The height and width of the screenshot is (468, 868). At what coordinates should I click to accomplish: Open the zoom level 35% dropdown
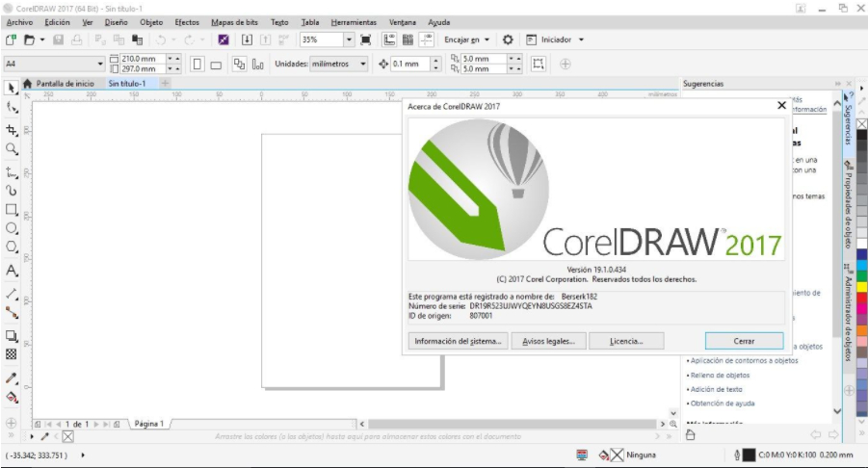tap(349, 39)
